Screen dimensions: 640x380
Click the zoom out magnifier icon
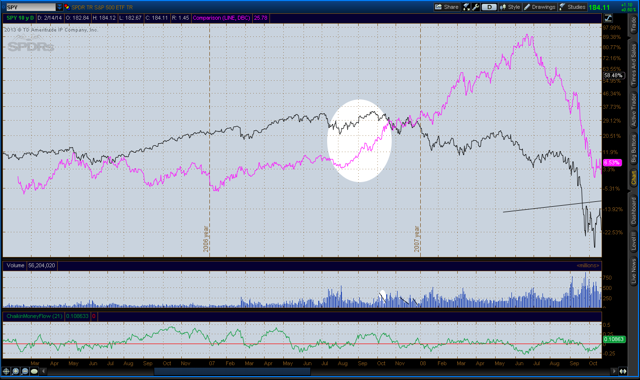[25, 371]
